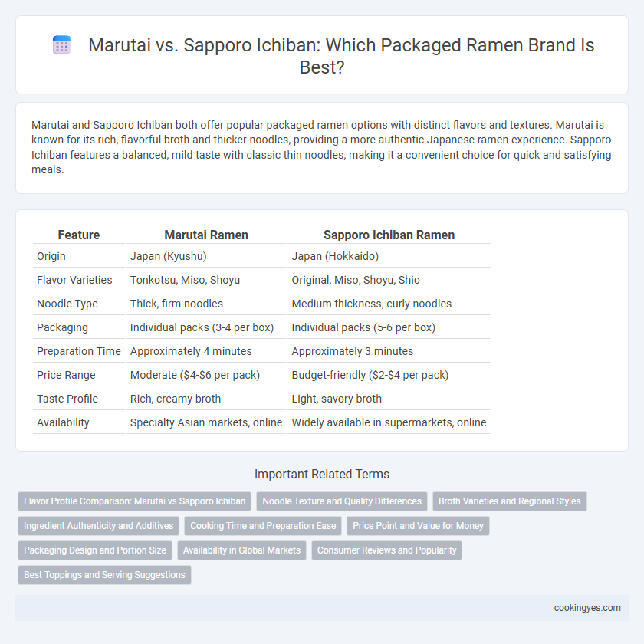
Task: Click the article title heading
Action: [341, 56]
